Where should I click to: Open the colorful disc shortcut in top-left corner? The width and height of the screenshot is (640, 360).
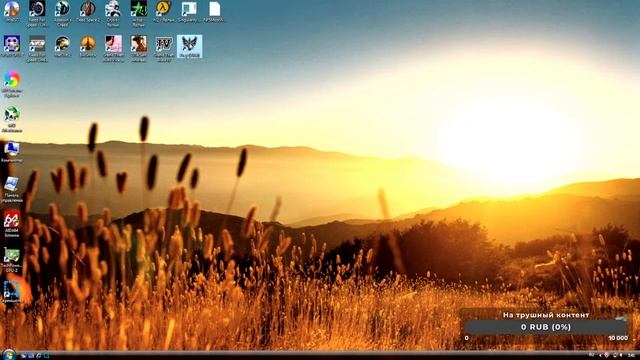click(11, 12)
